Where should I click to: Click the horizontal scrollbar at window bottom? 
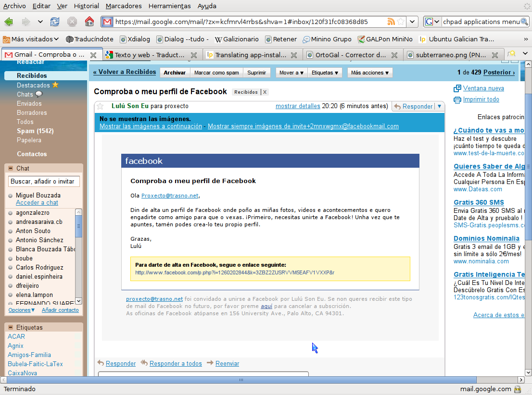[241, 380]
